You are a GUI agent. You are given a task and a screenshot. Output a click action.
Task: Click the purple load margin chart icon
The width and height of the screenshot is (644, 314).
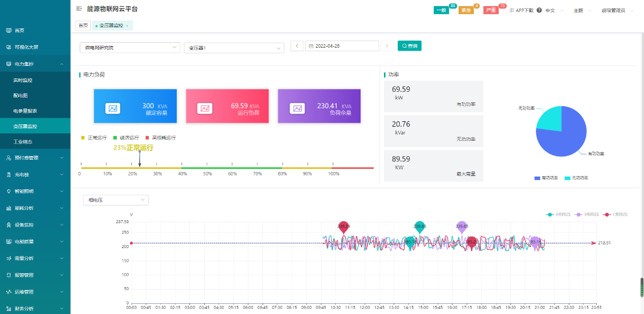(x=297, y=108)
